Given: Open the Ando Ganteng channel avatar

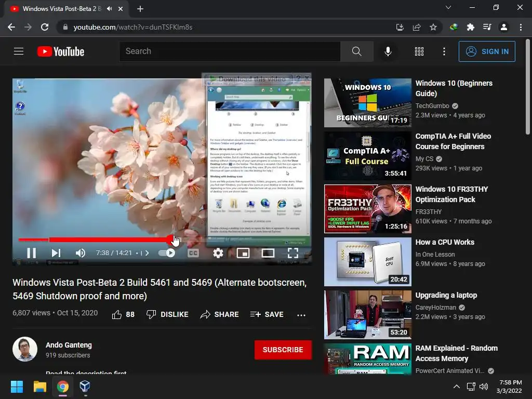Looking at the screenshot, I should pos(25,349).
